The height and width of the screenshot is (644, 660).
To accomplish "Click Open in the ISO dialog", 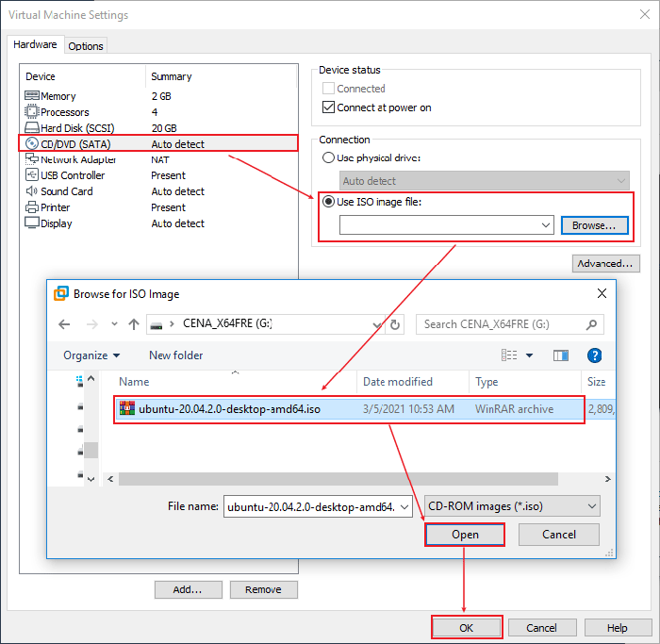I will pos(465,535).
